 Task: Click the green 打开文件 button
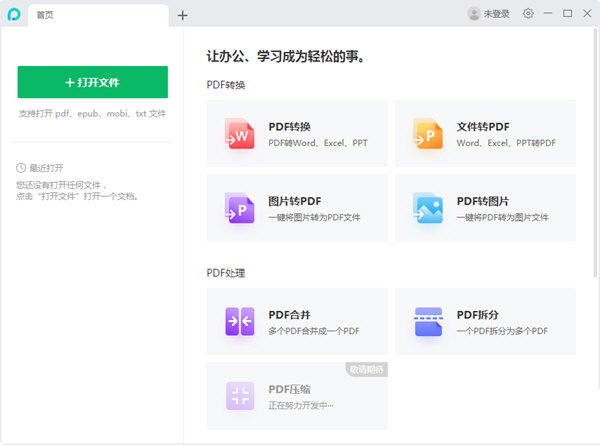pos(93,82)
